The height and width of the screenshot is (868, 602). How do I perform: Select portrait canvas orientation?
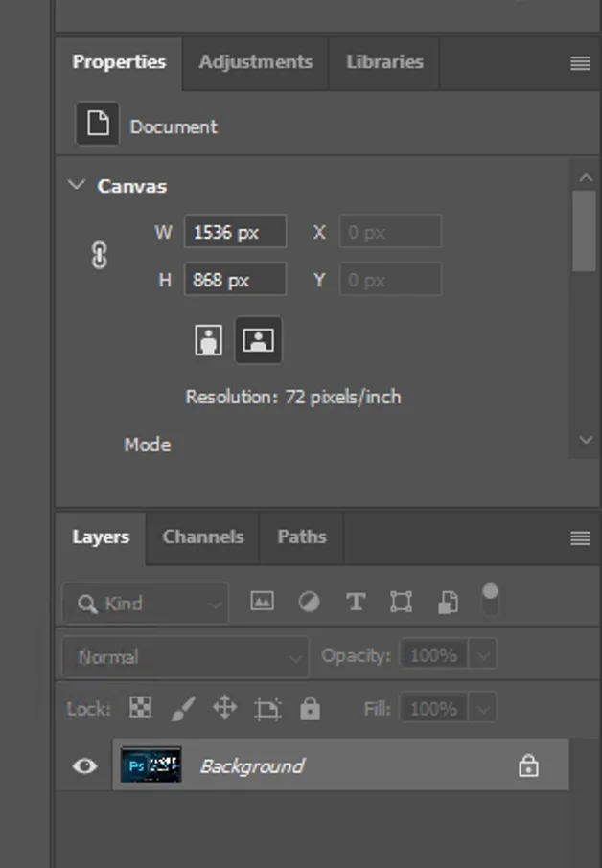tap(208, 340)
